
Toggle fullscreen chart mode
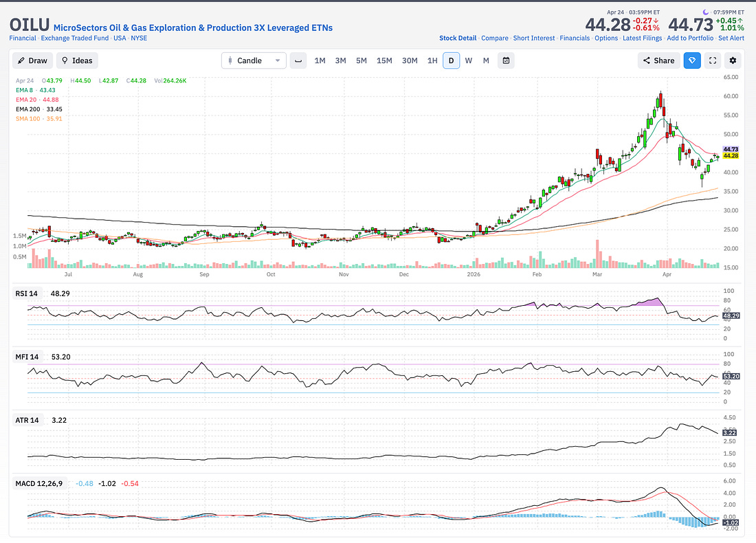point(713,60)
